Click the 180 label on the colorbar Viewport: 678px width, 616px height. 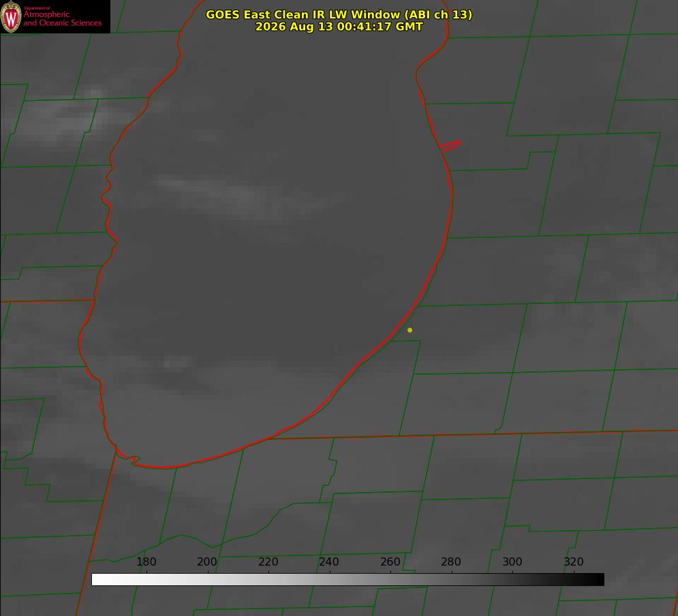(x=146, y=561)
